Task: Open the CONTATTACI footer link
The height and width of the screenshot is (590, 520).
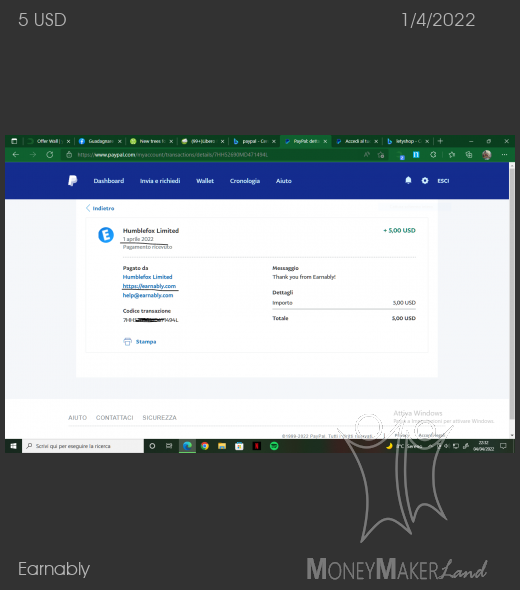Action: pos(115,418)
